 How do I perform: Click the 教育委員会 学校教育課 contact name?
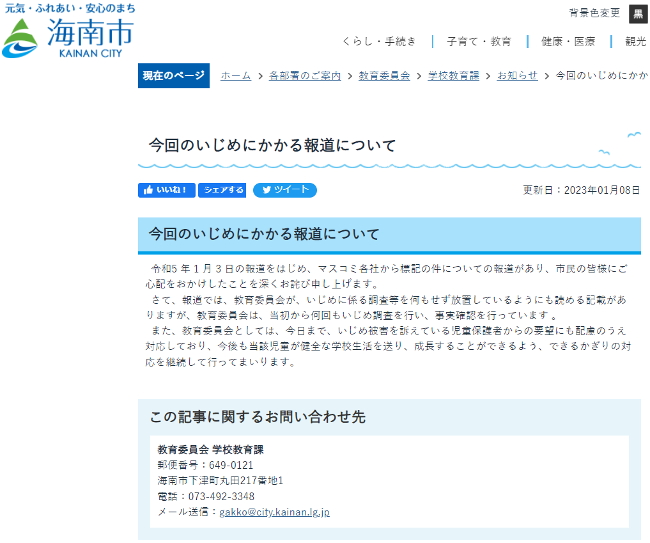point(211,450)
